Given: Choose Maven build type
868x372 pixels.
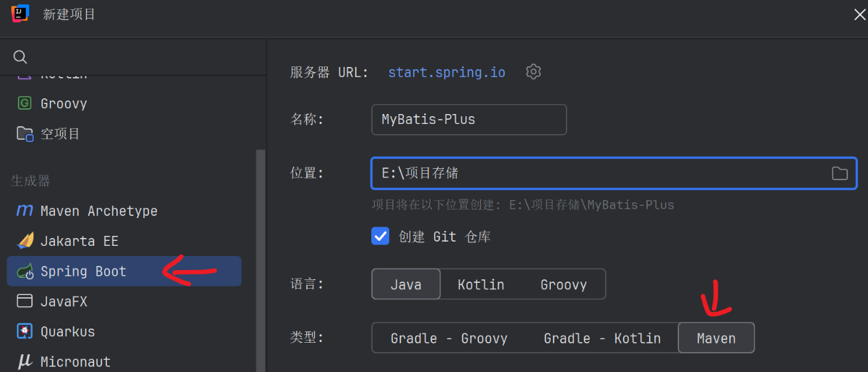Looking at the screenshot, I should click(x=716, y=339).
